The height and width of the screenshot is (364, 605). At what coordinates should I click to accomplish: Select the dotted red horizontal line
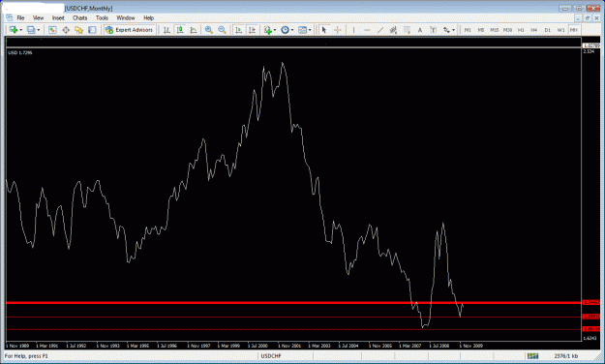(x=293, y=329)
